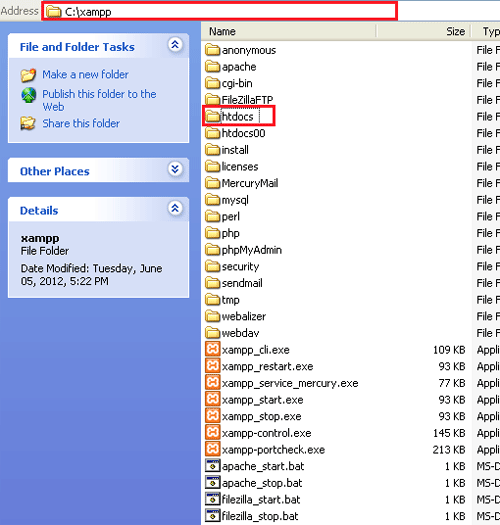Select the apache_start.bat file icon

pos(212,466)
